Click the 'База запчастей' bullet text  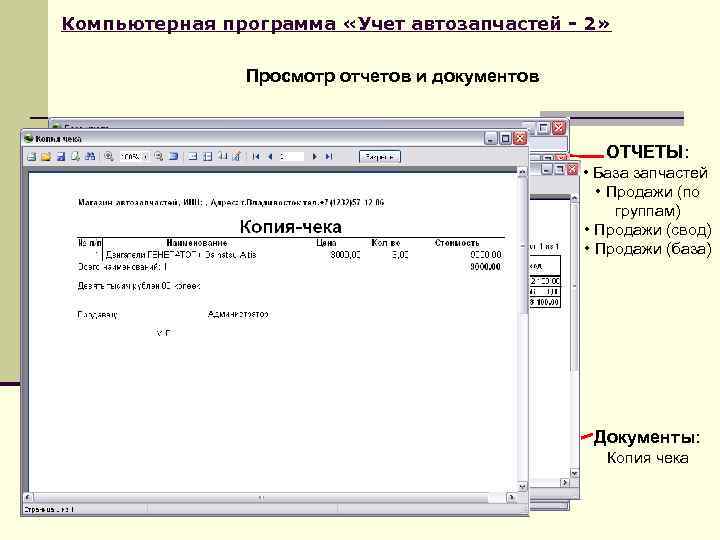(650, 173)
